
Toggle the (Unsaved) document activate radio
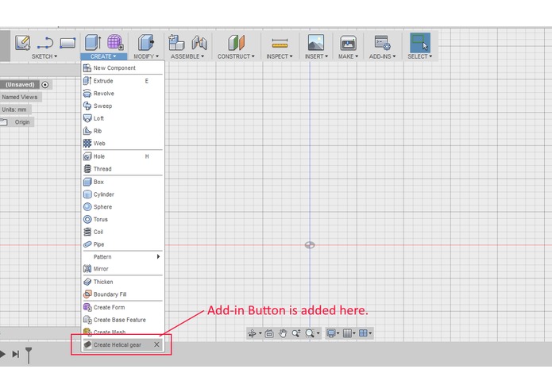pos(45,85)
